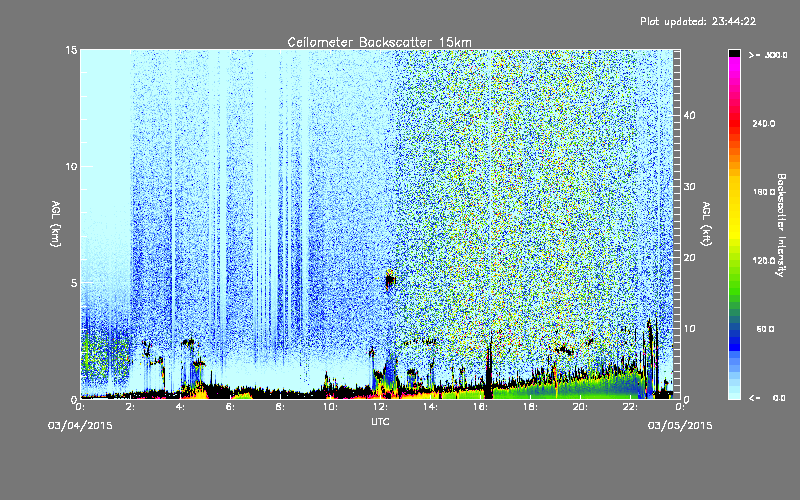
Task: Pick the red colorbar segment beside 240.0
Action: coord(734,123)
